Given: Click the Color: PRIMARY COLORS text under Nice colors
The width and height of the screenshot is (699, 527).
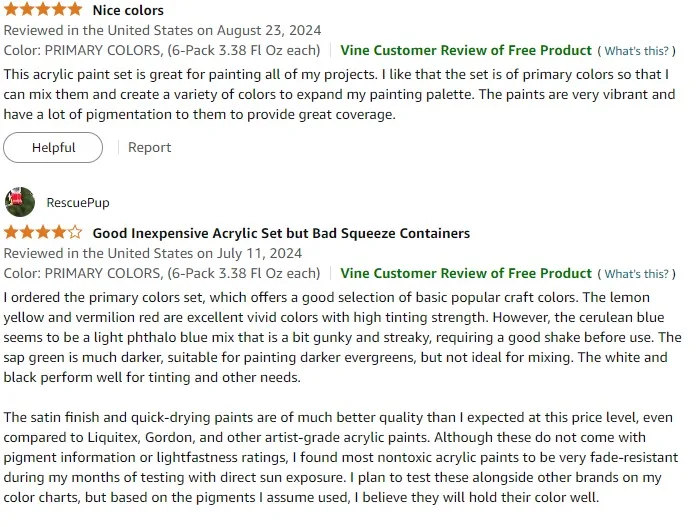Looking at the screenshot, I should 162,50.
